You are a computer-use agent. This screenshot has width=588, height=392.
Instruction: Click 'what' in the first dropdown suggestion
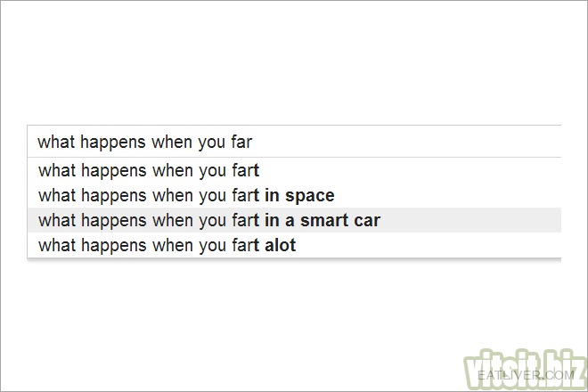point(57,171)
